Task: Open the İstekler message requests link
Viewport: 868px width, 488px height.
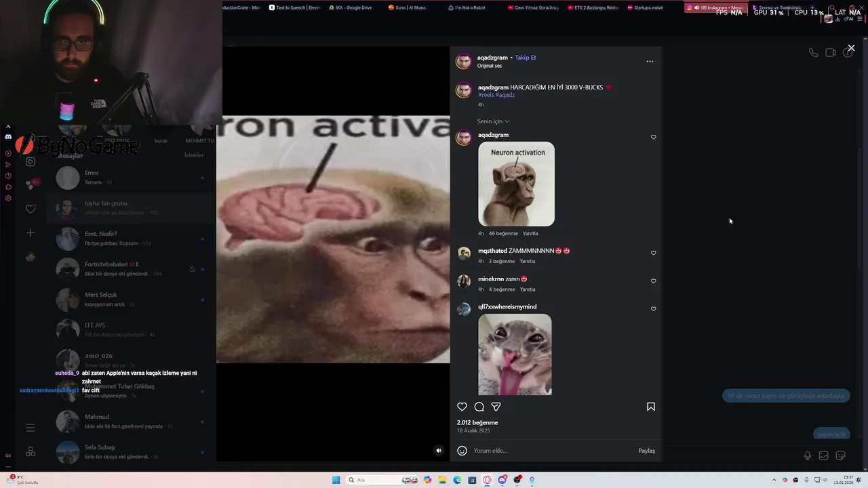Action: point(194,155)
